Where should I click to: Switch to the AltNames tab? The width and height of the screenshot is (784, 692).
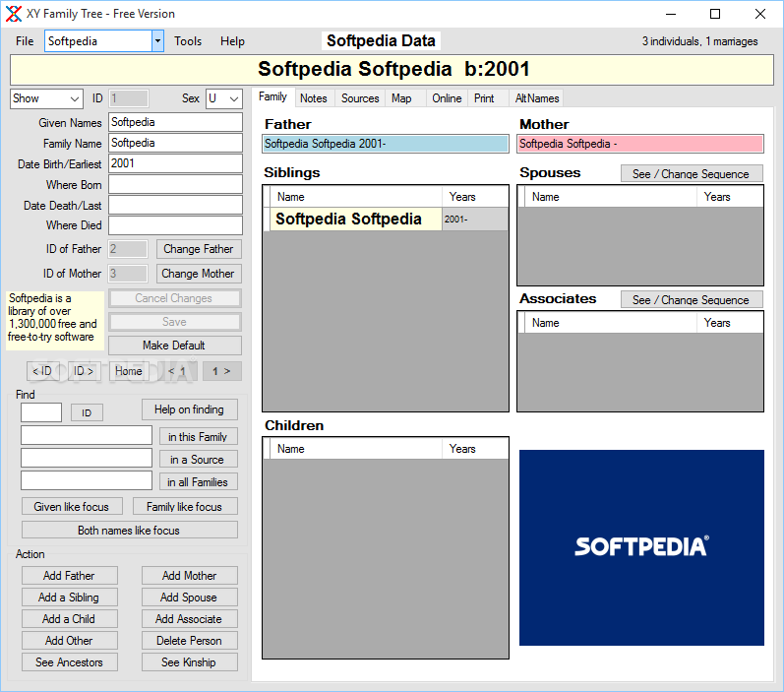point(537,98)
